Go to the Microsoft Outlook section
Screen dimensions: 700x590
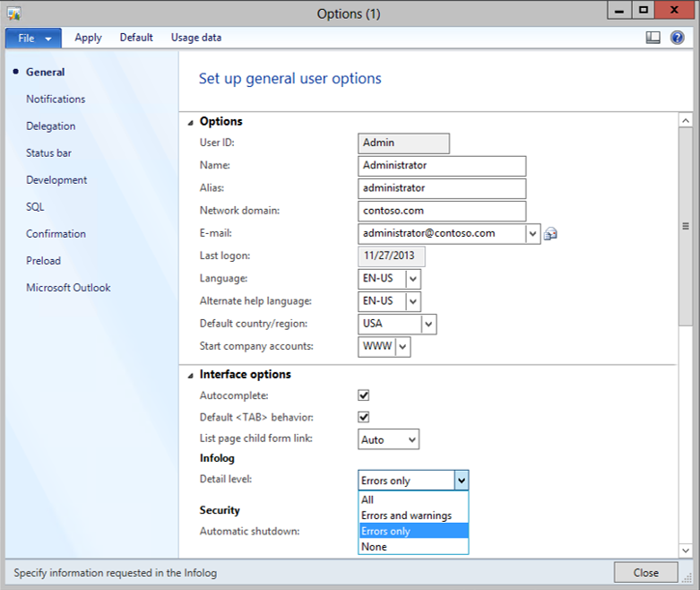click(x=68, y=288)
